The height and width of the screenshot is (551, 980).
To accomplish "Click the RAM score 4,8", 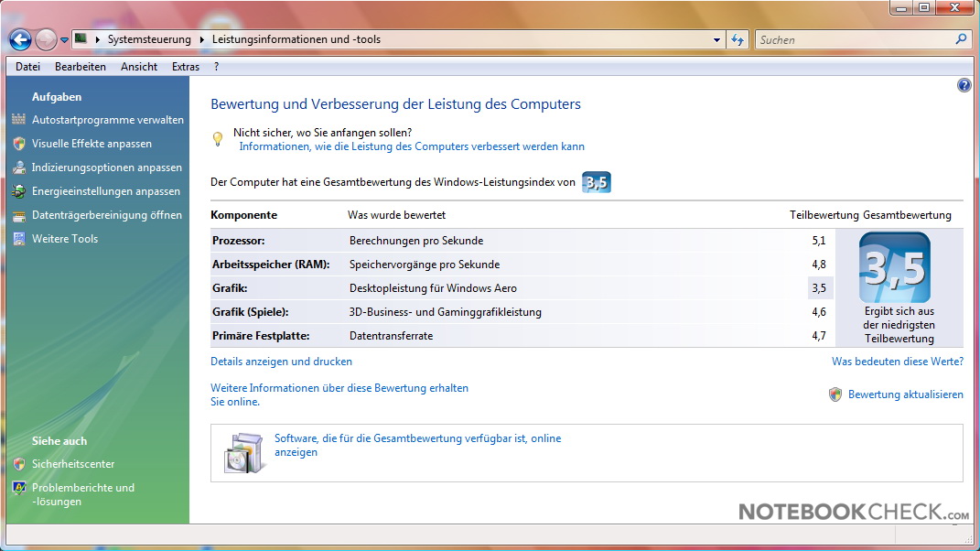I will click(819, 264).
